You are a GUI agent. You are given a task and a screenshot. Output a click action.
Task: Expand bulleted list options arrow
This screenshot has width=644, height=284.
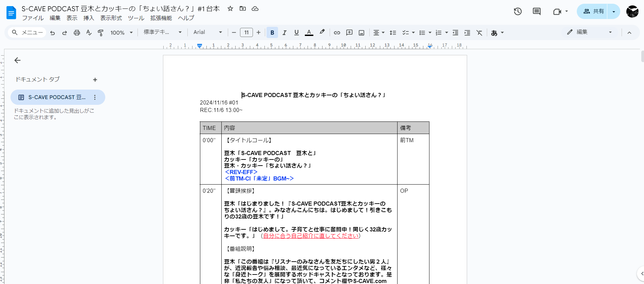coord(430,33)
